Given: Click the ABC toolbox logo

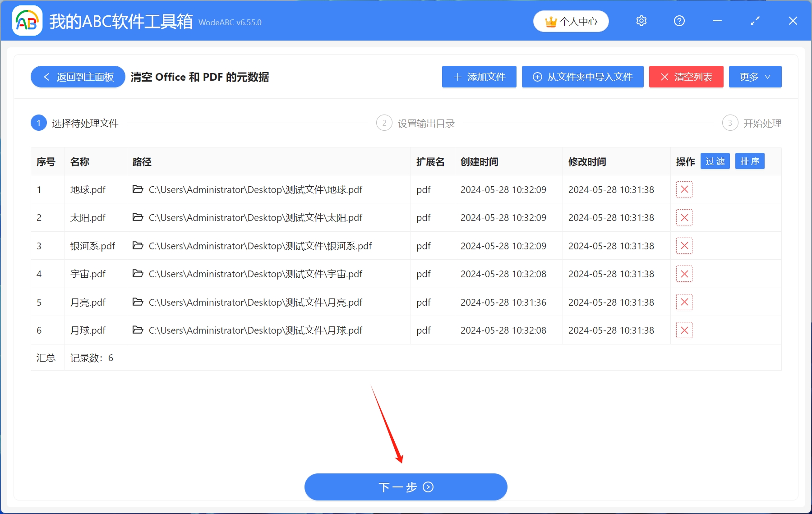Looking at the screenshot, I should (x=27, y=21).
